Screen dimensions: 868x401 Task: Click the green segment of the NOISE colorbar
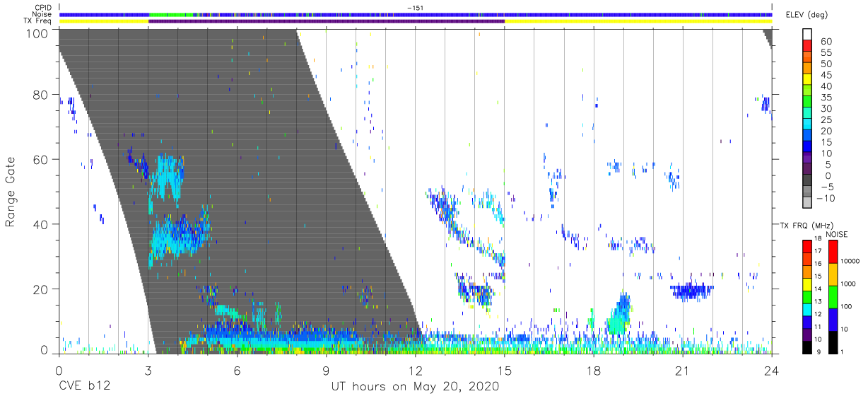click(833, 297)
